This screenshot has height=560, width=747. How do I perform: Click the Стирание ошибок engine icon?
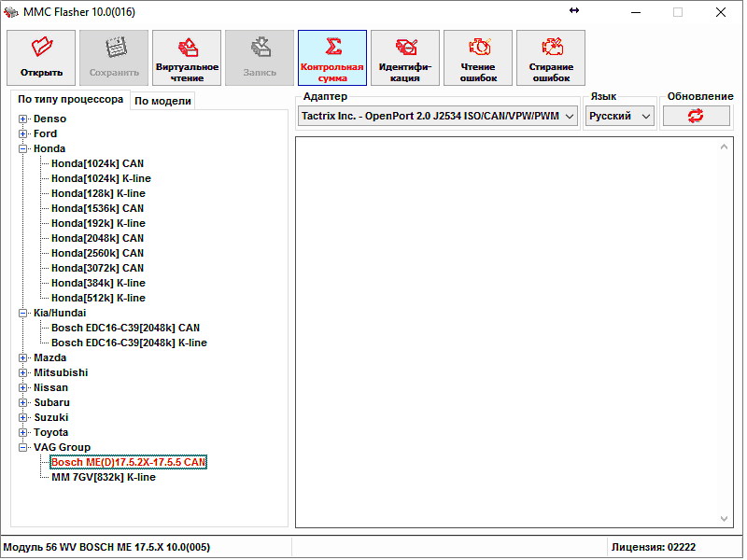pyautogui.click(x=551, y=49)
